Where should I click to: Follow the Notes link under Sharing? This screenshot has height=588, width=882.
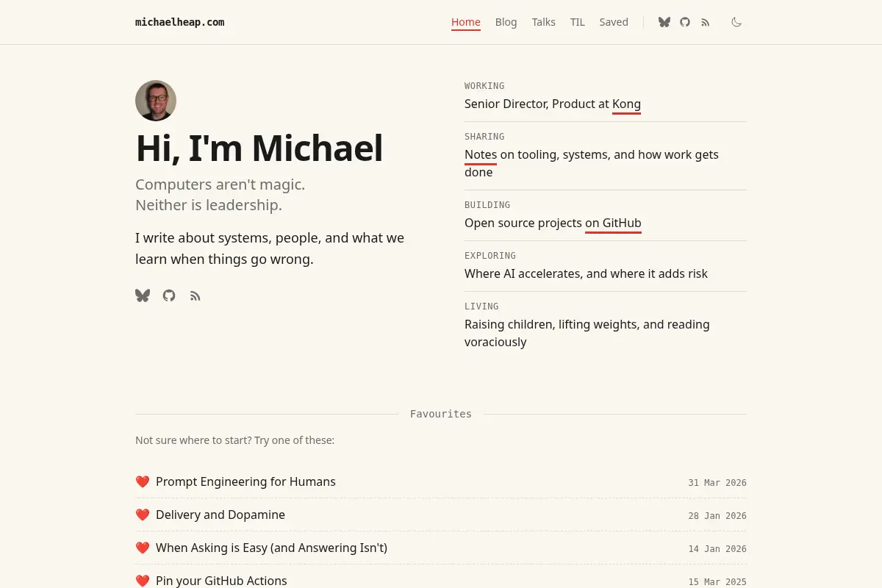481,155
